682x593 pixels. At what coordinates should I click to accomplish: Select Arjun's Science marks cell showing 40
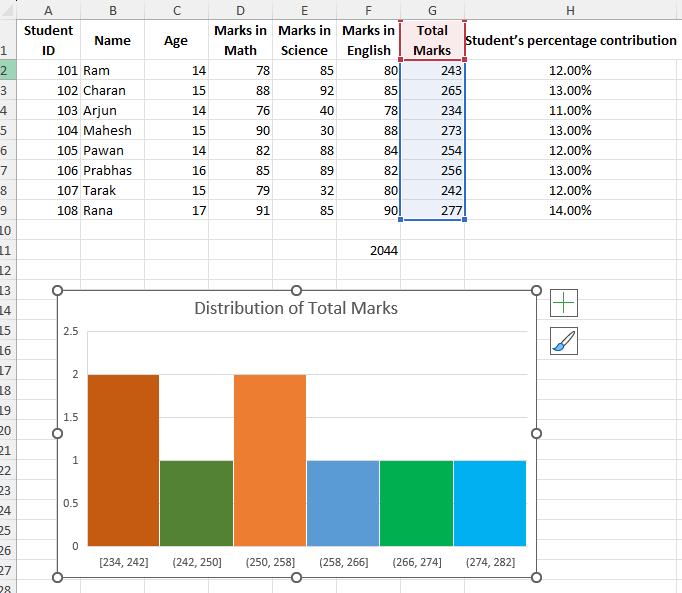304,110
